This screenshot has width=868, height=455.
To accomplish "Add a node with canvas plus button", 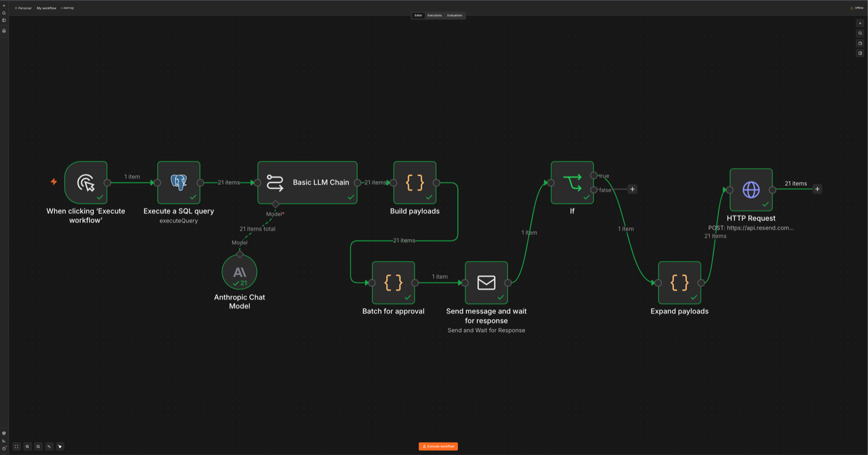I will [860, 23].
